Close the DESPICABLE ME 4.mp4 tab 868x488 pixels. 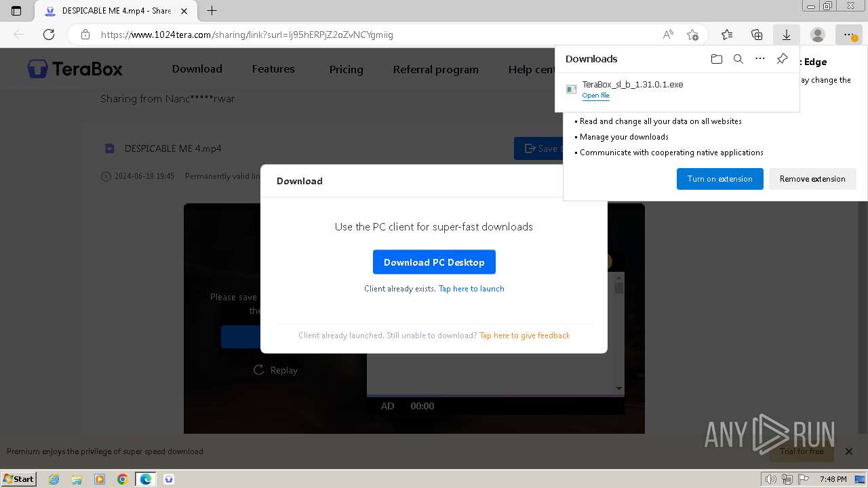(x=184, y=11)
